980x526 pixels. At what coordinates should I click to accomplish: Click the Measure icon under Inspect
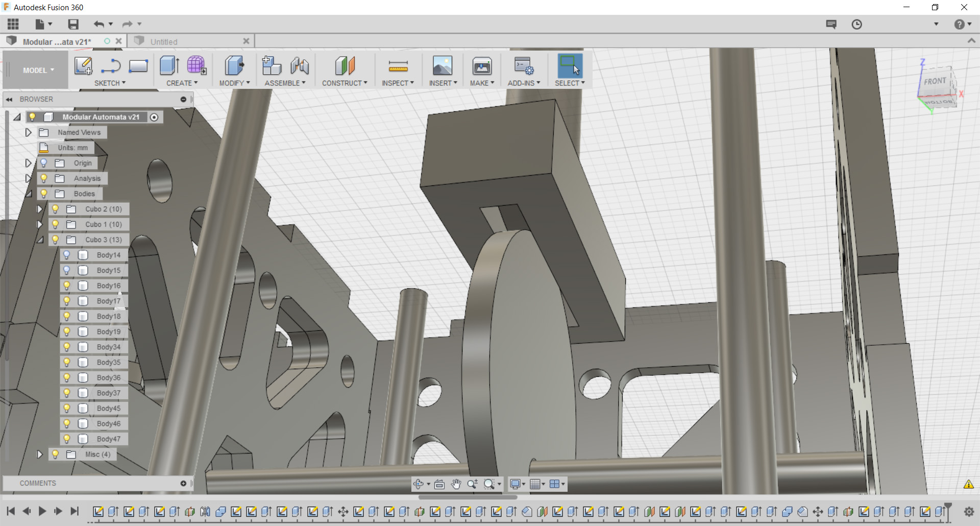398,66
